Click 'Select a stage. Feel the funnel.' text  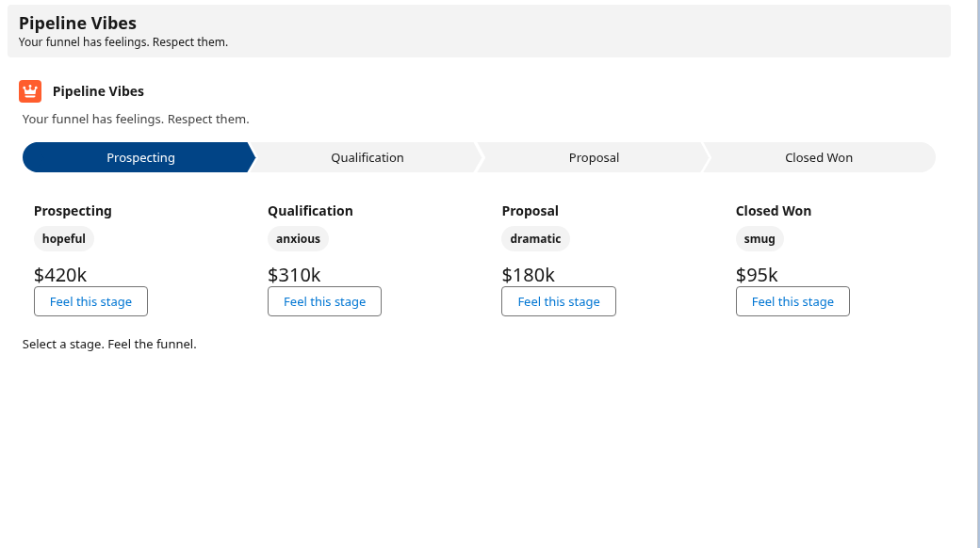point(109,345)
